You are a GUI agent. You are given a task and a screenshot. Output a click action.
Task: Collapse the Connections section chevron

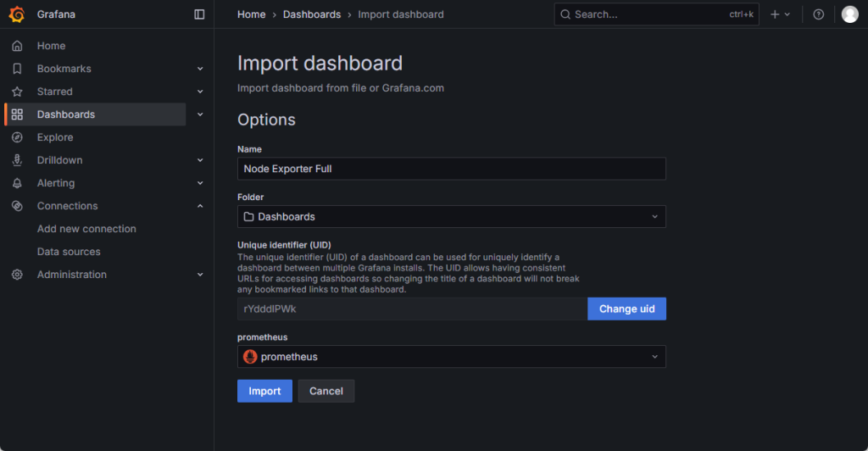pos(200,206)
